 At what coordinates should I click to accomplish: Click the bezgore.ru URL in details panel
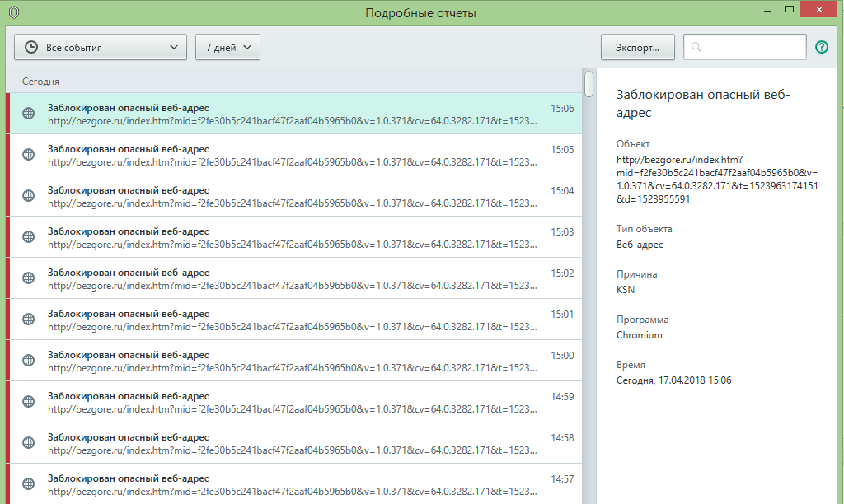click(715, 179)
